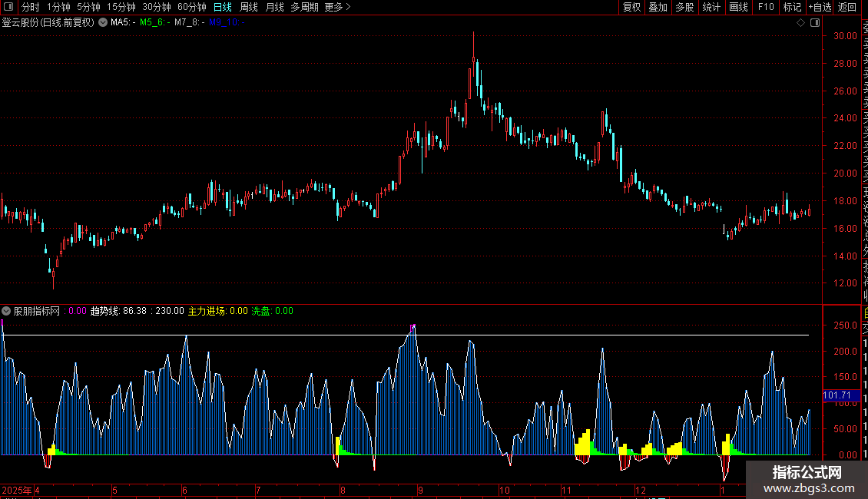Click month 6 on the time axis

(x=184, y=490)
